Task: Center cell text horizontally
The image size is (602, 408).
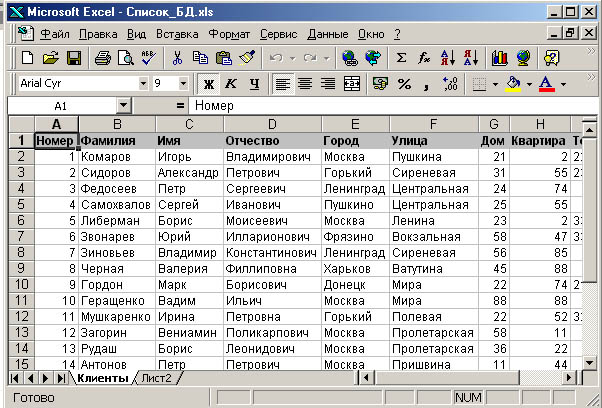Action: coord(305,83)
